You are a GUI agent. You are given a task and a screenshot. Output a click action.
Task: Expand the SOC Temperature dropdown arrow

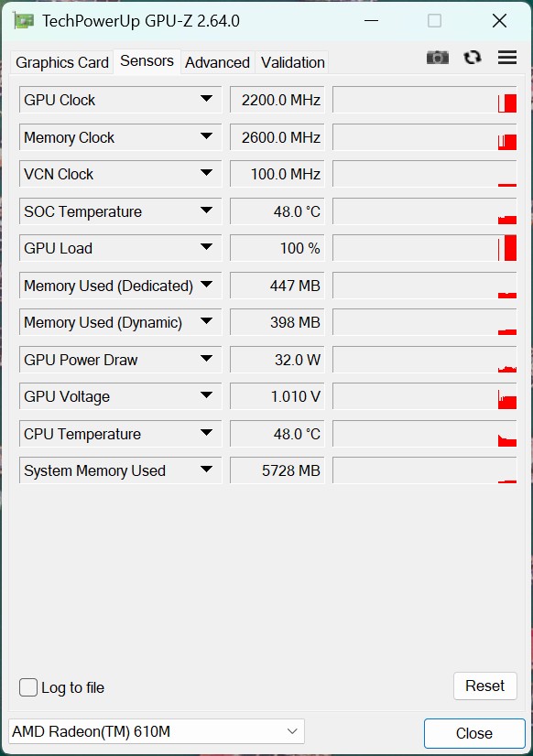206,211
